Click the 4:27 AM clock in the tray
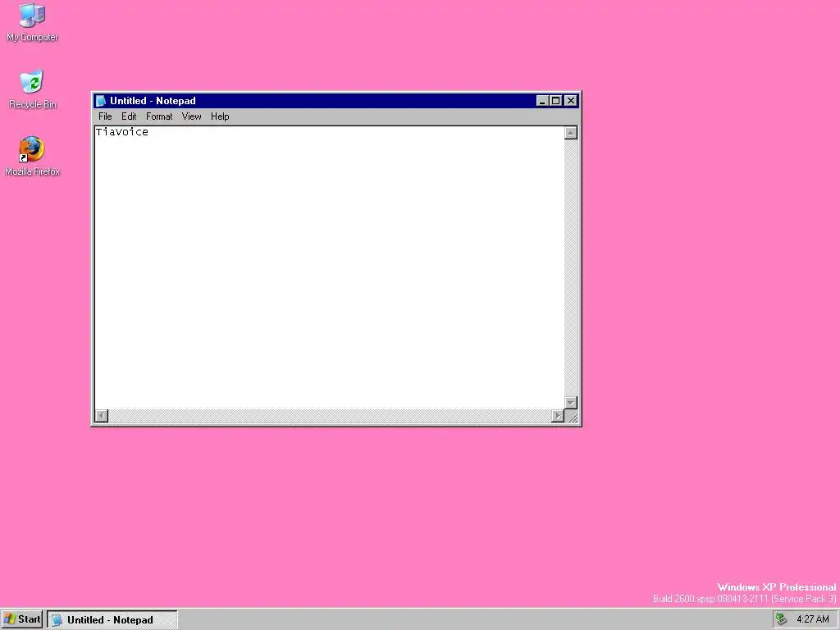This screenshot has width=840, height=630. click(813, 619)
